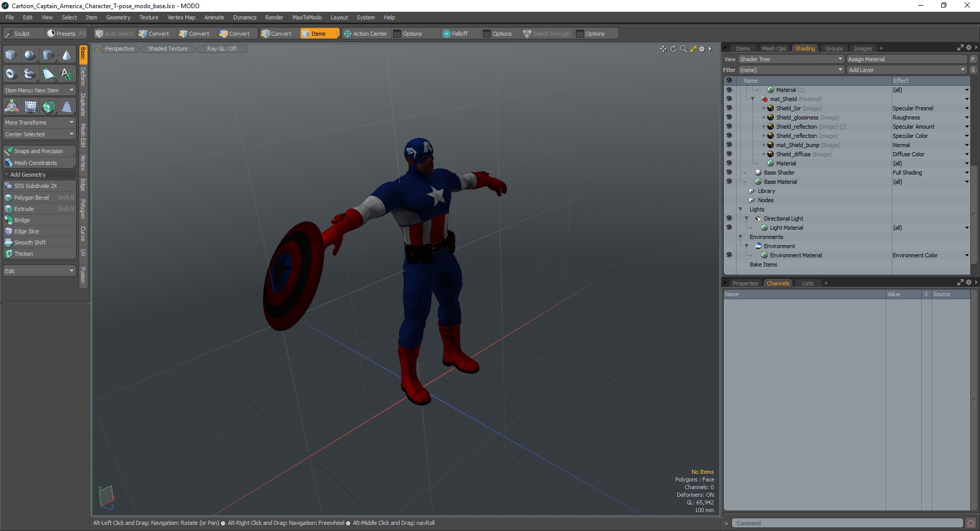The image size is (980, 531).
Task: Activate the Thicken tool
Action: (39, 254)
